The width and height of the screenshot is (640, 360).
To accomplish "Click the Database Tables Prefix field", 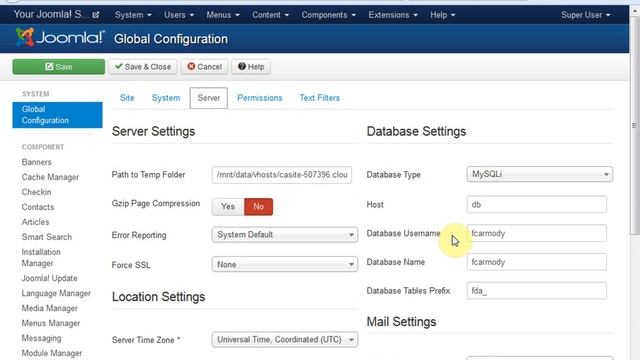I will coord(537,291).
